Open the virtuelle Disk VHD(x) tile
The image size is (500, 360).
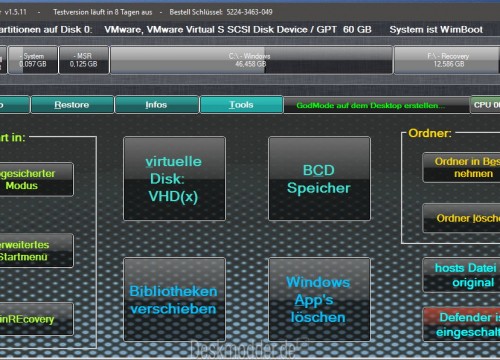174,179
